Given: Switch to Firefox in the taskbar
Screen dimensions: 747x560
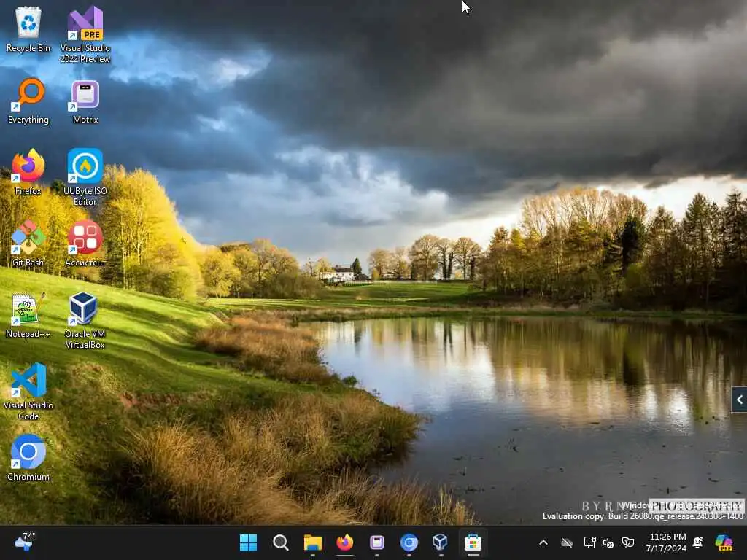Looking at the screenshot, I should point(345,542).
